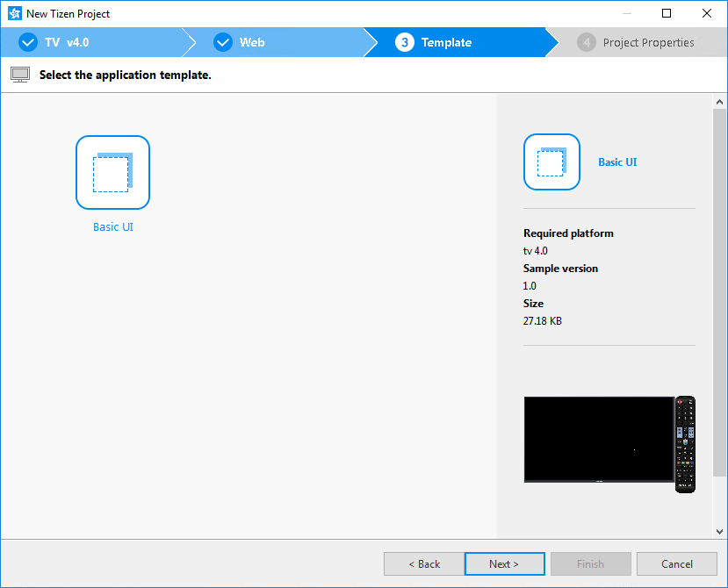
Task: Click the checkmark on the Web step
Action: tap(222, 41)
